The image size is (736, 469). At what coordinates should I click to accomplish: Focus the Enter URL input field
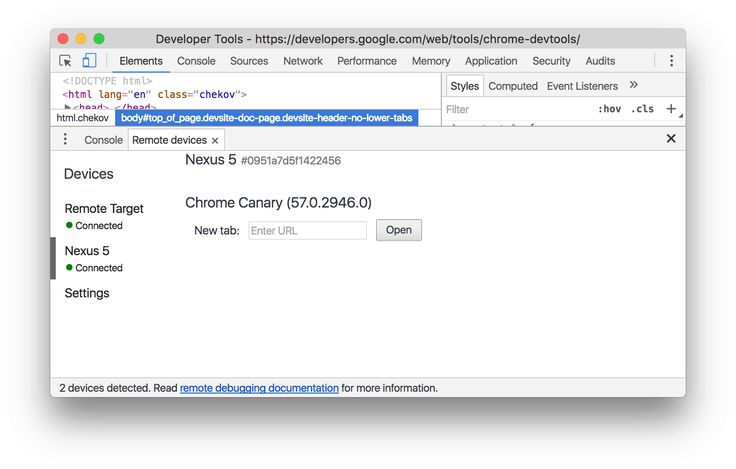(x=307, y=231)
